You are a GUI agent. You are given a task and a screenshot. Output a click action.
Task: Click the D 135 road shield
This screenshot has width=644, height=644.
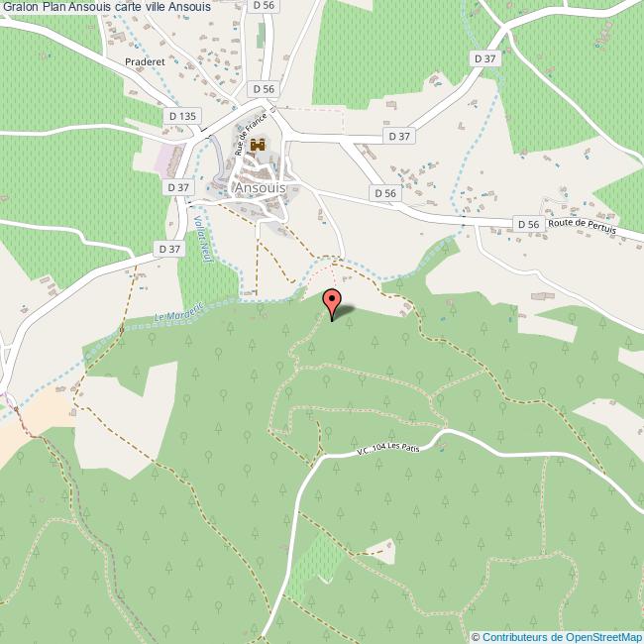click(182, 116)
